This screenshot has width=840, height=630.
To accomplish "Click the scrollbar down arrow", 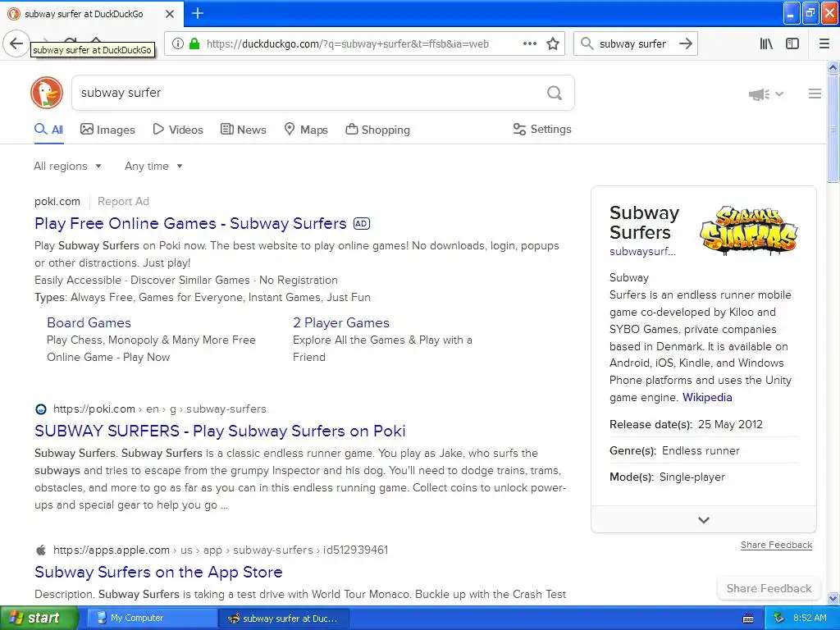I will (x=833, y=598).
